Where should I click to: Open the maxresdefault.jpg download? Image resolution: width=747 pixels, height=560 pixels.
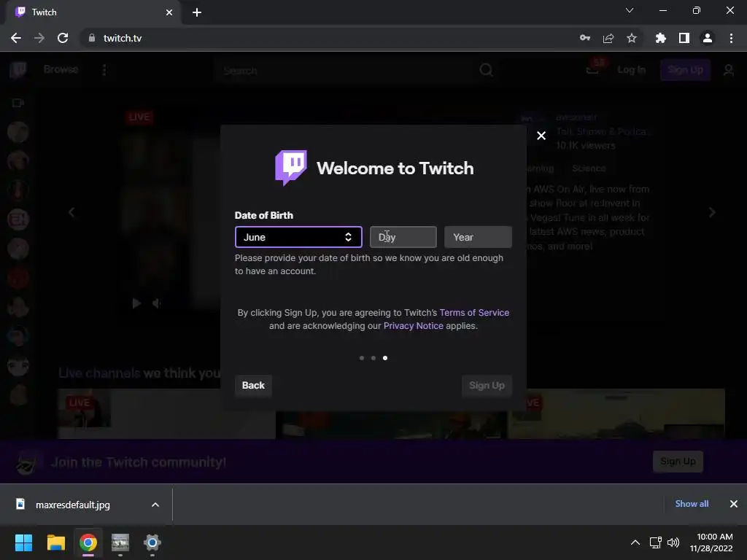coord(72,505)
